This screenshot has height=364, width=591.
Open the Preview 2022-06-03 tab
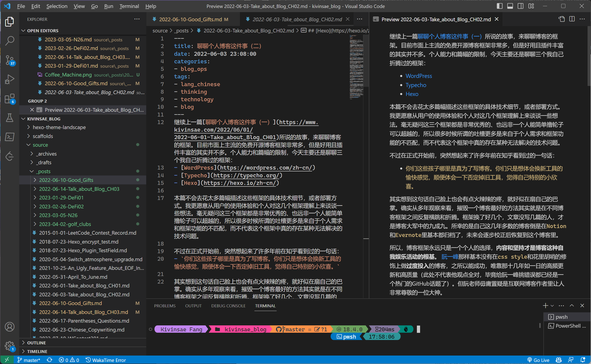pyautogui.click(x=435, y=19)
